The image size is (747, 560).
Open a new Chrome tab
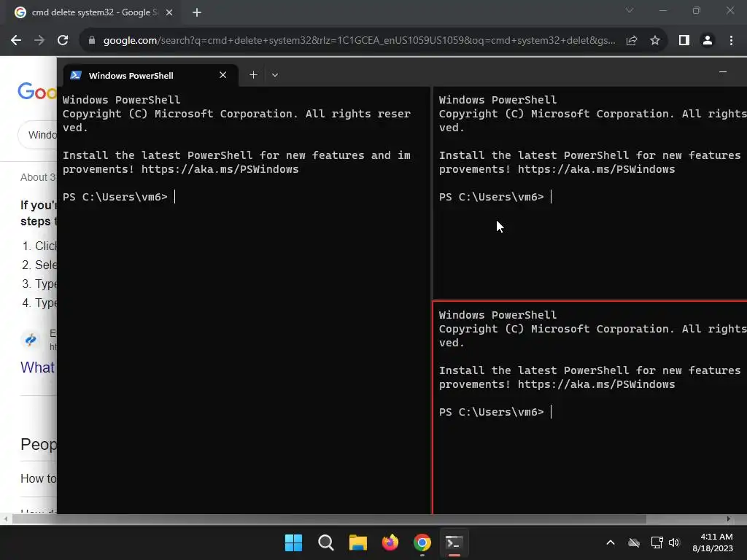click(197, 12)
